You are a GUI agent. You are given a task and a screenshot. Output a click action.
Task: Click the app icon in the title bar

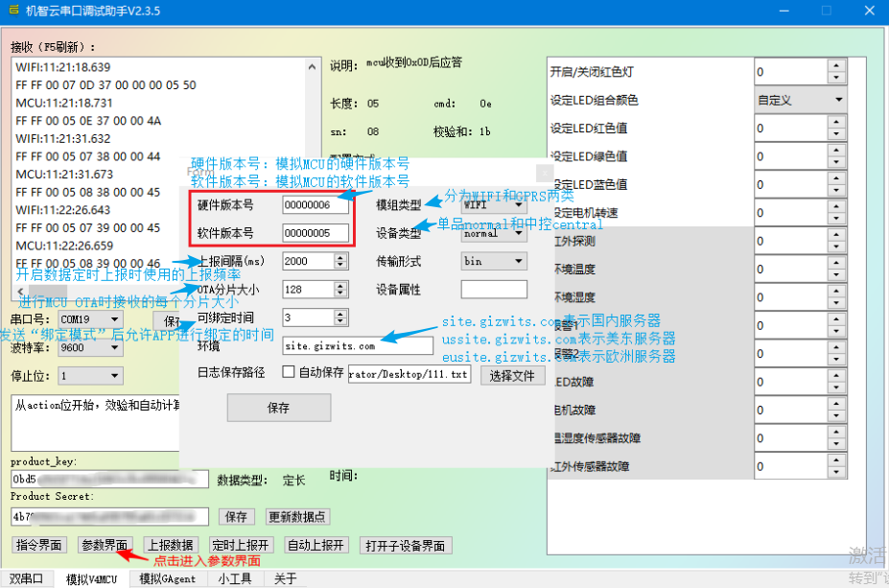(x=13, y=11)
